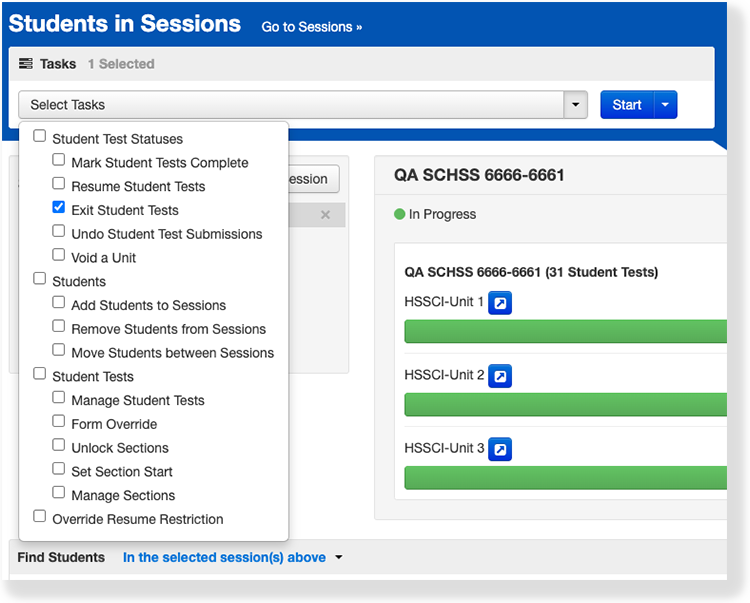Check the Void a Unit option

[x=59, y=256]
